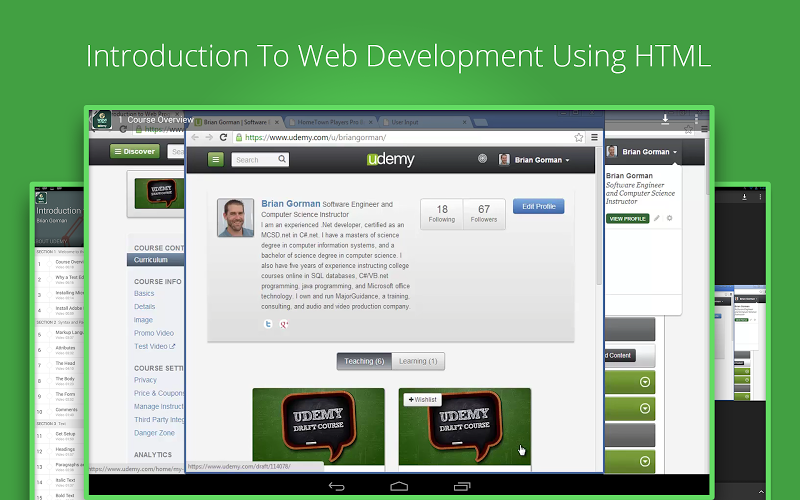800x500 pixels.
Task: Click the gear settings icon beside View Profile
Action: pyautogui.click(x=669, y=218)
